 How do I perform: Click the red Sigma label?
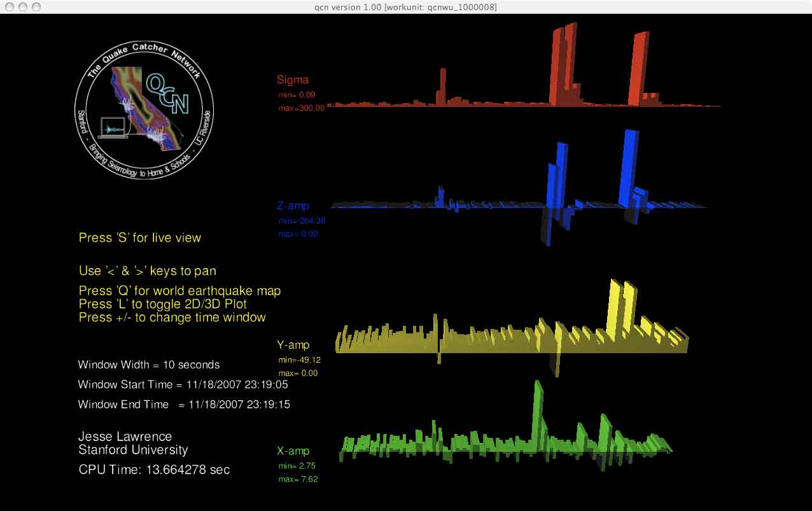coord(292,80)
